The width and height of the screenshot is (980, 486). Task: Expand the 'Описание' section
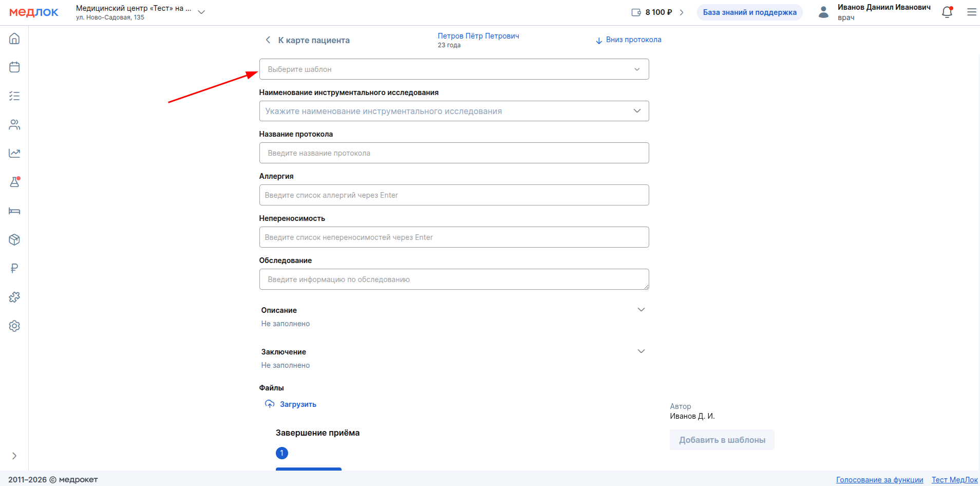coord(640,310)
